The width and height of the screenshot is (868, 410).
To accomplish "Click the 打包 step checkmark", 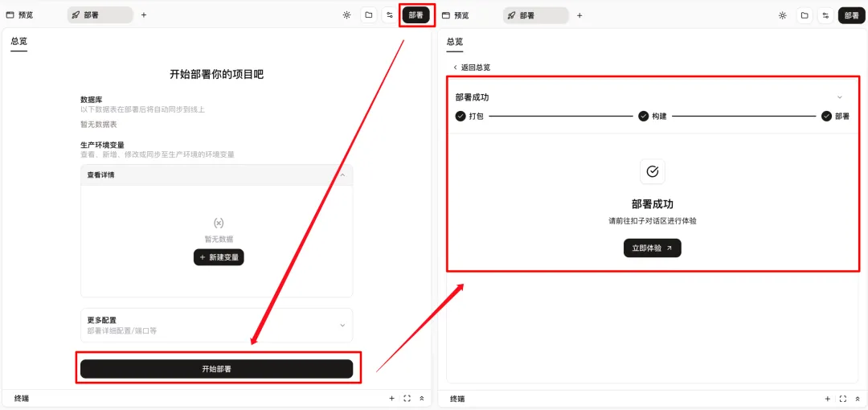I will pos(461,117).
